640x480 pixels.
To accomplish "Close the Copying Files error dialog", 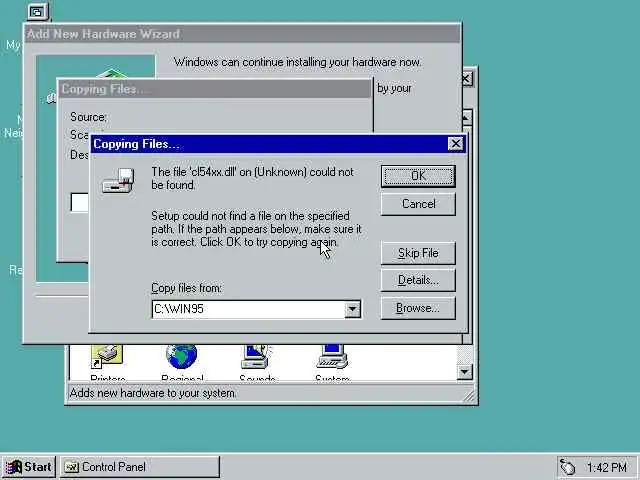I will (456, 144).
